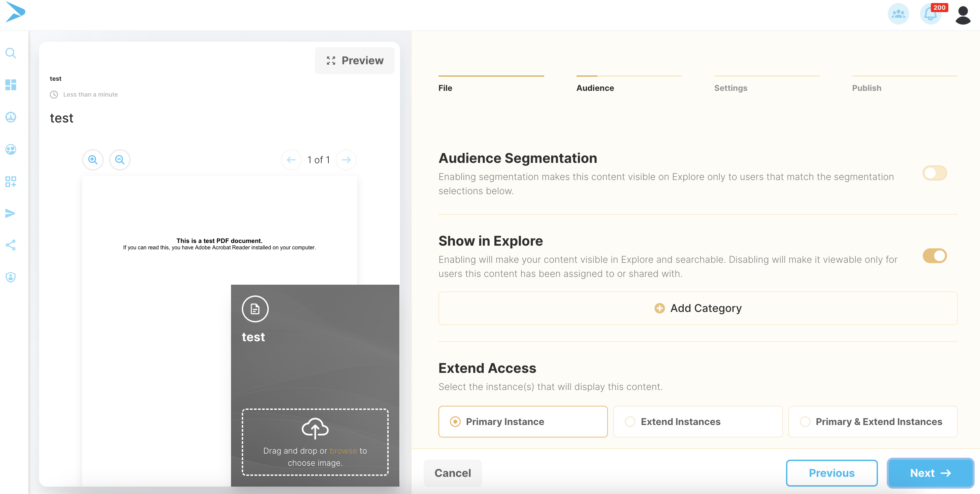Viewport: 980px width, 494px height.
Task: Click the drag and drop image area
Action: pyautogui.click(x=315, y=442)
